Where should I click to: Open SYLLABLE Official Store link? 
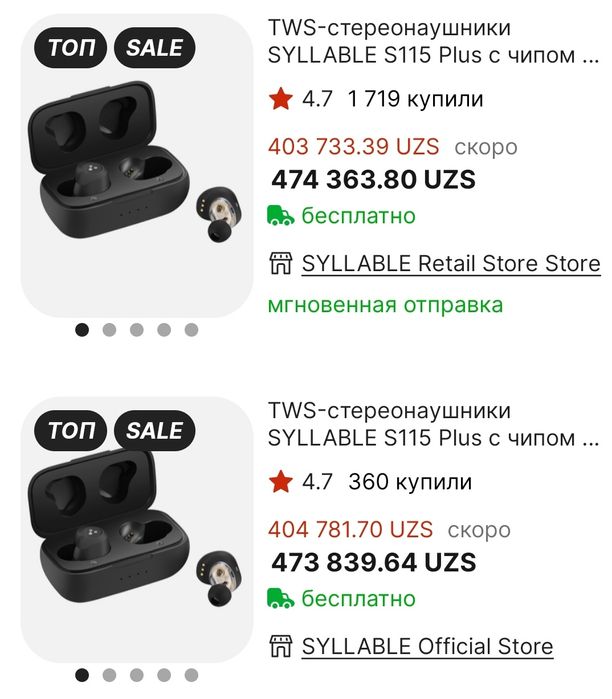427,646
